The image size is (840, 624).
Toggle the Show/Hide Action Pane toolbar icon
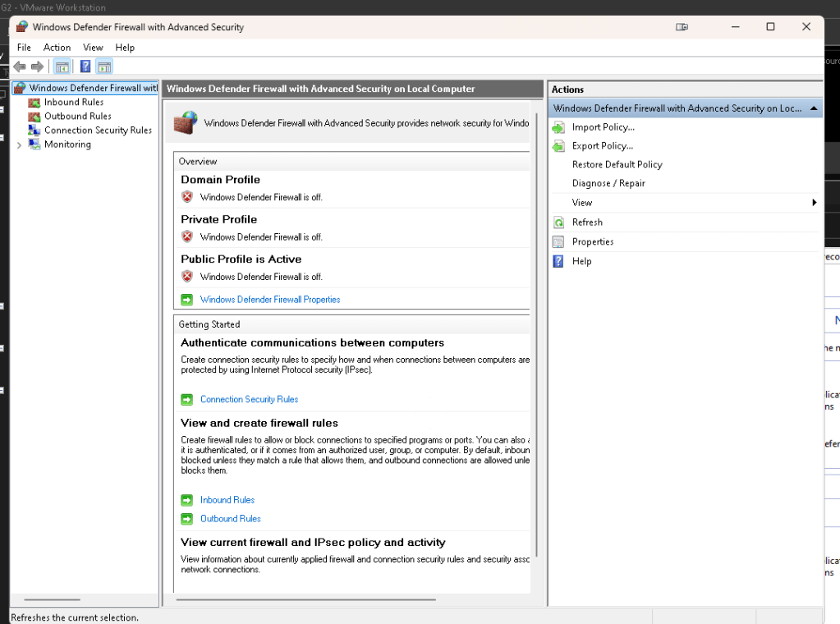coord(104,67)
